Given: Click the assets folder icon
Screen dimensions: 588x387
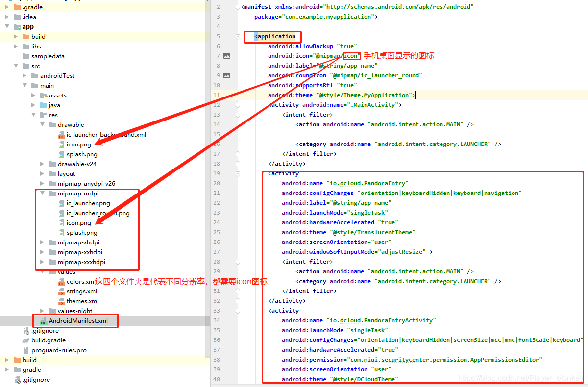Looking at the screenshot, I should pos(44,96).
